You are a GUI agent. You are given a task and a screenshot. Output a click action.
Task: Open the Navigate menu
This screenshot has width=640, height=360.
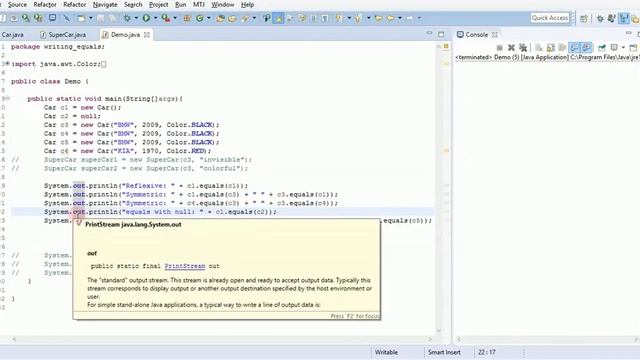105,5
